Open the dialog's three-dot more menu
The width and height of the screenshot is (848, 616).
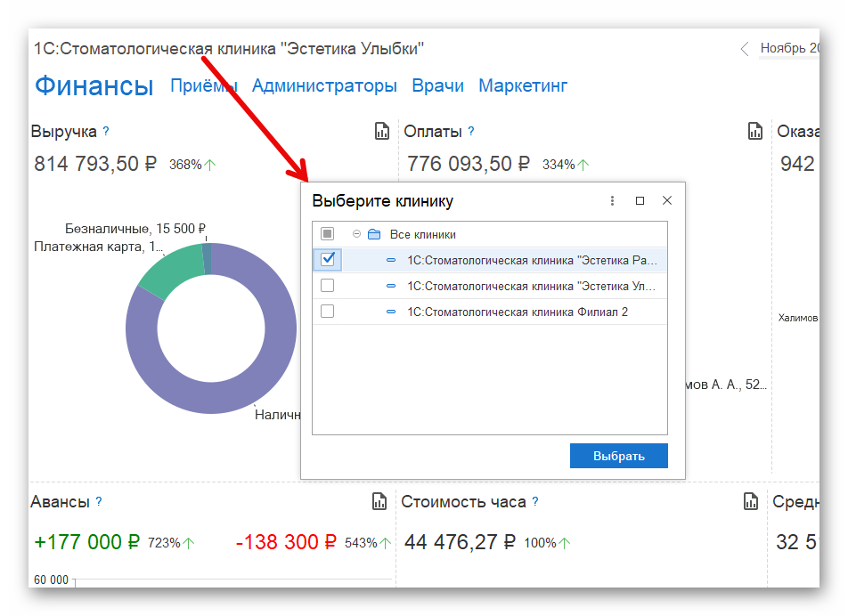612,200
